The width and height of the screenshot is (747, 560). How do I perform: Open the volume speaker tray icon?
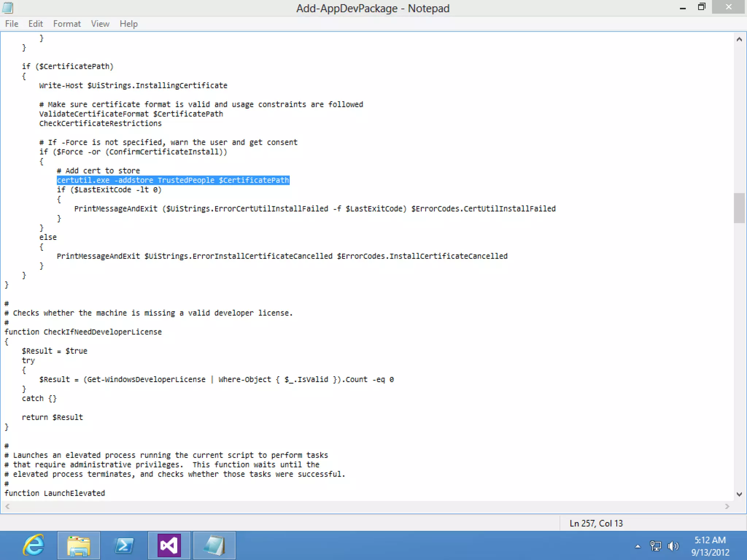coord(673,546)
